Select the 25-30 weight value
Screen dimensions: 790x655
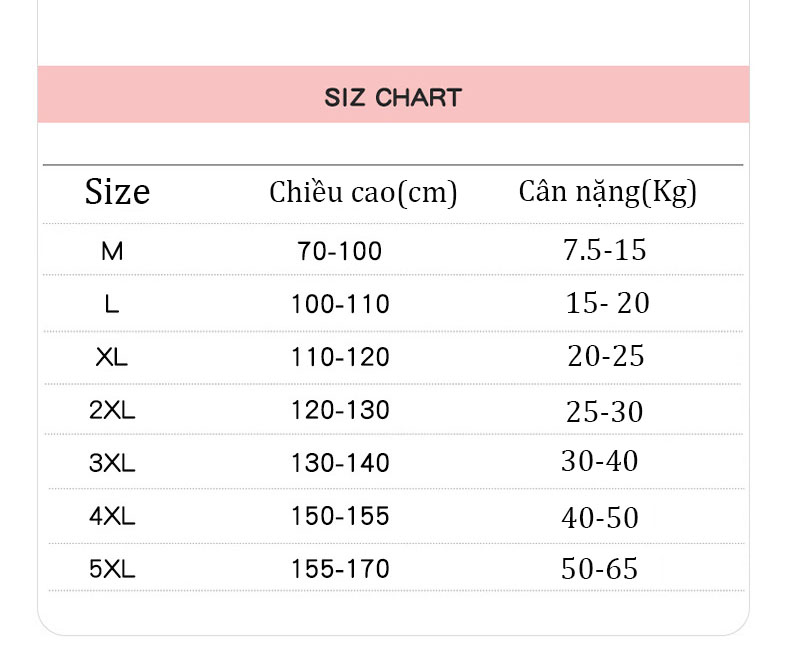point(605,412)
